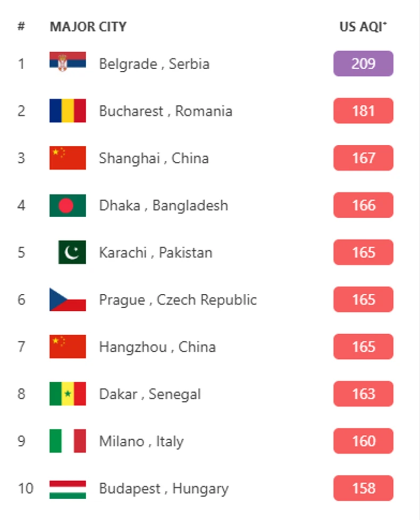Viewport: 420px width, 520px height.
Task: Open the Shanghai, China city link
Action: point(154,158)
